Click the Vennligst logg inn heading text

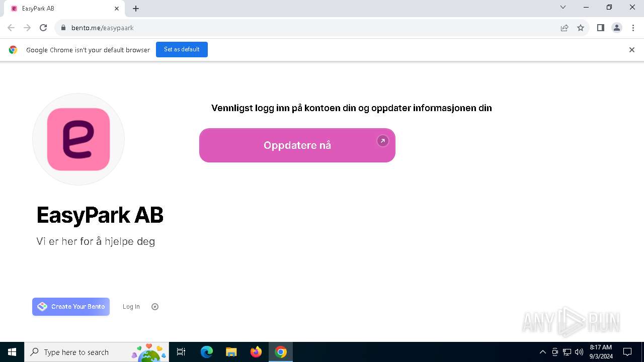(x=352, y=108)
